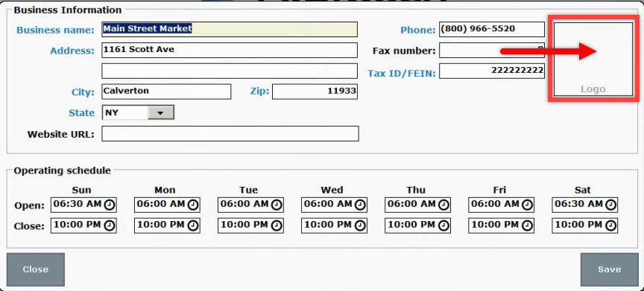Click clock icon on Wednesday close time
Image resolution: width=644 pixels, height=291 pixels.
[360, 226]
